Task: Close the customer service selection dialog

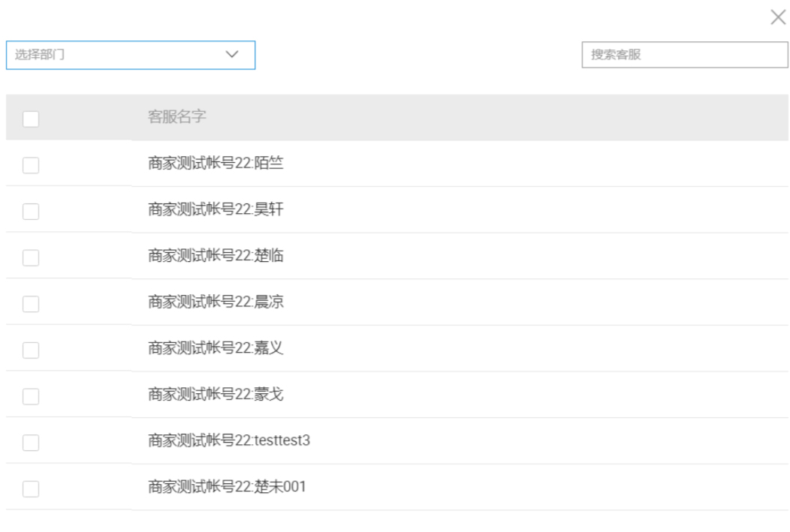Action: 777,17
